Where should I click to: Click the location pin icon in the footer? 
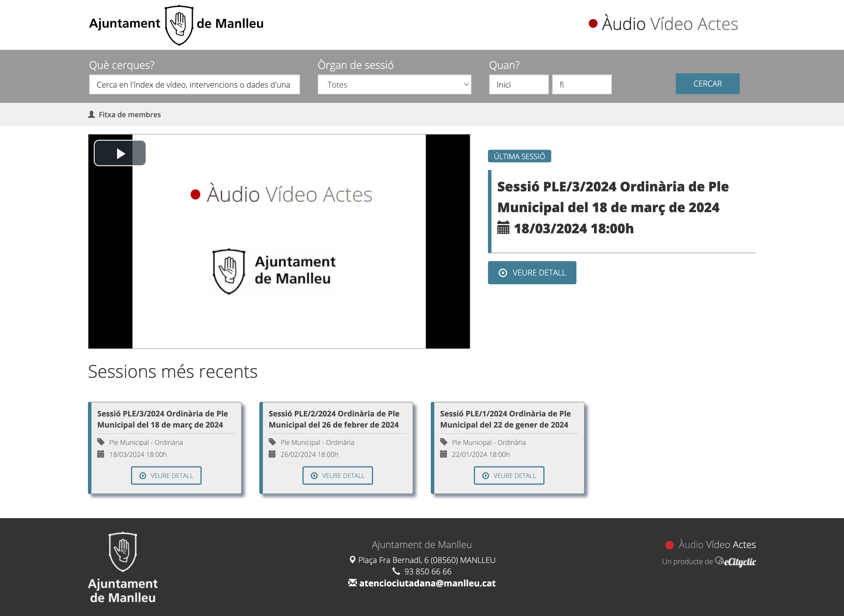click(352, 560)
